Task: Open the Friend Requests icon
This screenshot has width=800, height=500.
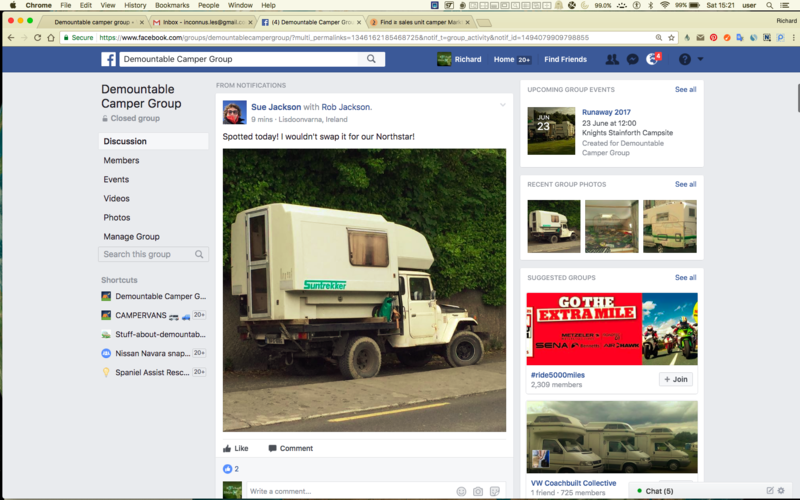Action: click(x=612, y=59)
